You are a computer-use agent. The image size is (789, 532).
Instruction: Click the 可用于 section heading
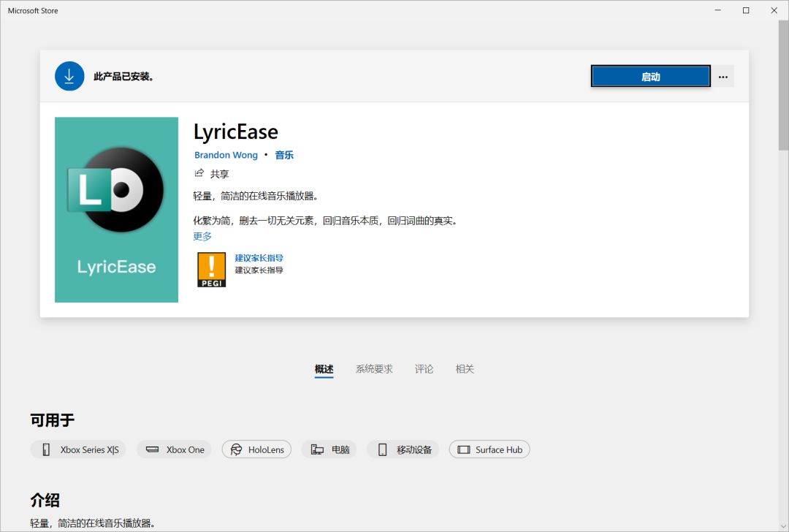(x=53, y=420)
